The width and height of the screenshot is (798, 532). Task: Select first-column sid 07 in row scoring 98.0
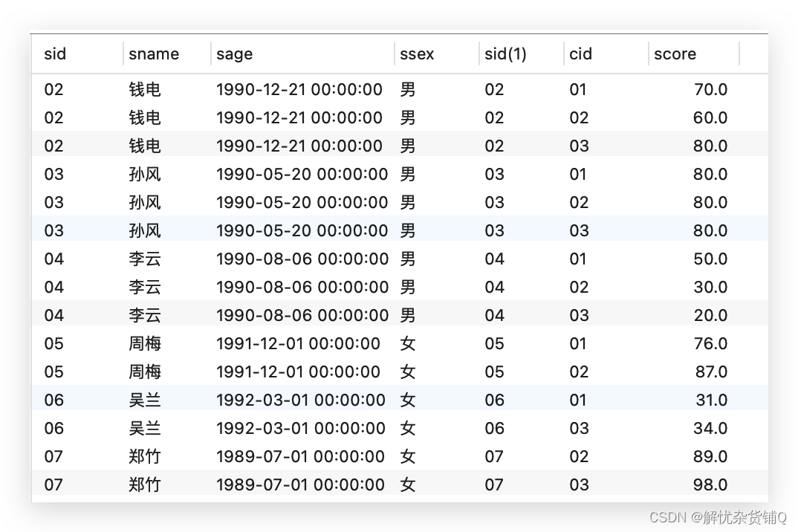pyautogui.click(x=54, y=484)
